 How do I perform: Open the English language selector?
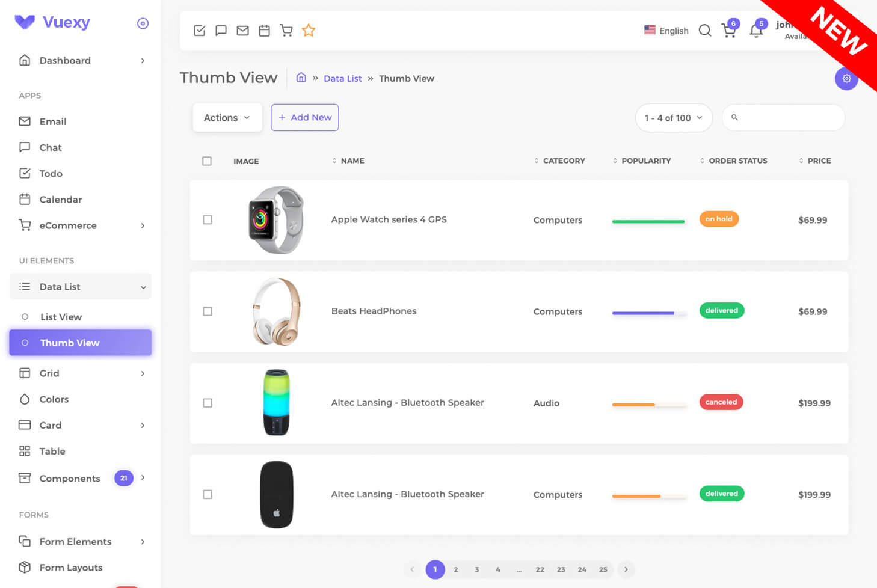(666, 31)
